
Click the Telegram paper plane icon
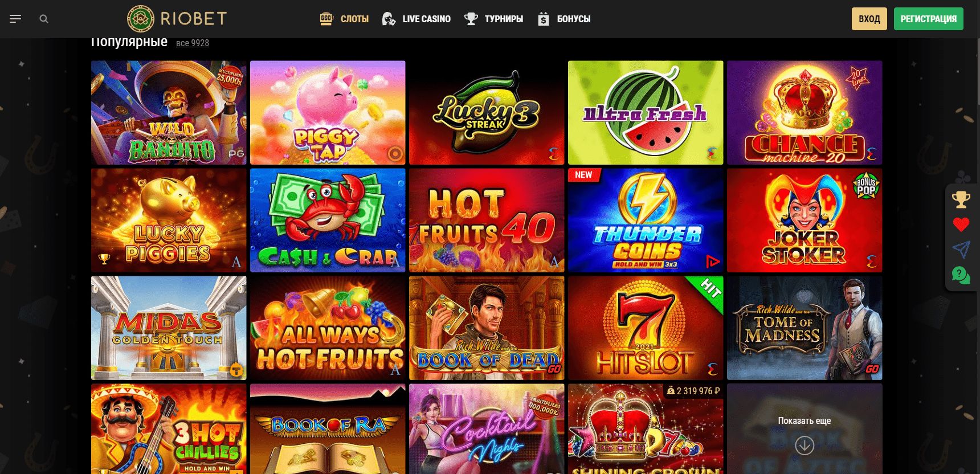pyautogui.click(x=961, y=250)
